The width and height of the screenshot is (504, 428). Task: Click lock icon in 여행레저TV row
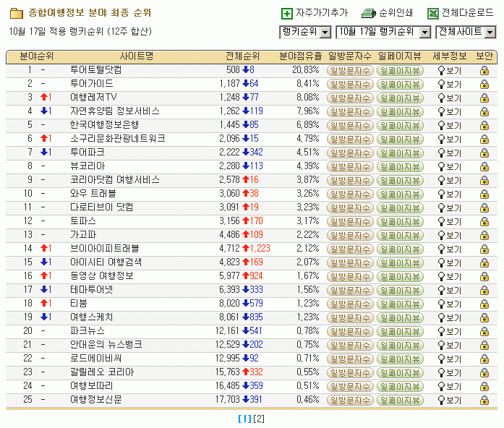[484, 98]
